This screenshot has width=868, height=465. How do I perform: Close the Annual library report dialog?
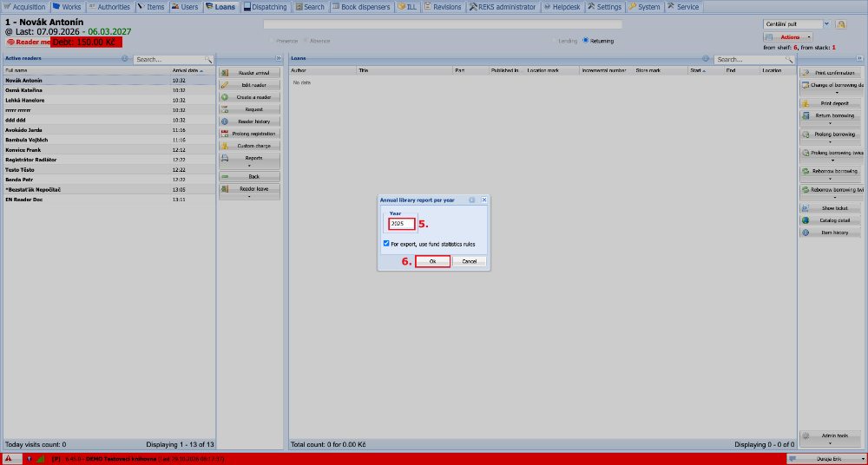483,200
